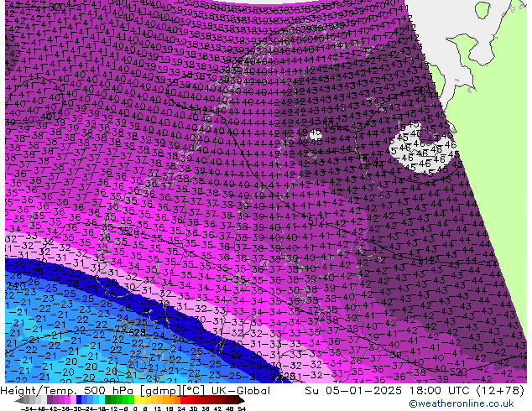Viewport: 532px width, 411px height.
Task: Click the '[gdmp][°C]' units label
Action: click(173, 391)
